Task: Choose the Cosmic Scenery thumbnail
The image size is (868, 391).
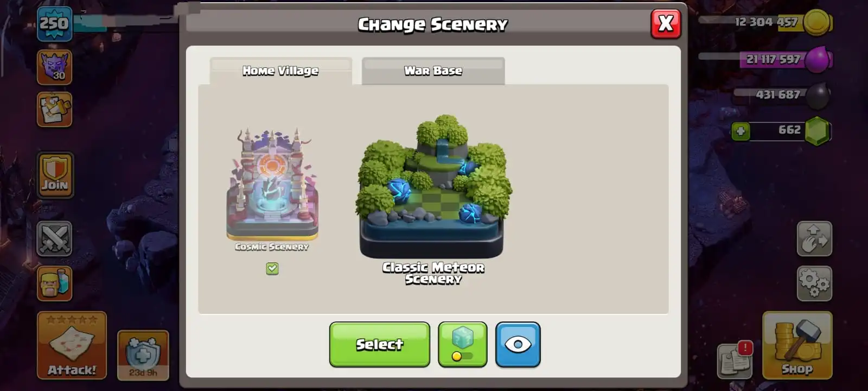Action: (x=272, y=185)
